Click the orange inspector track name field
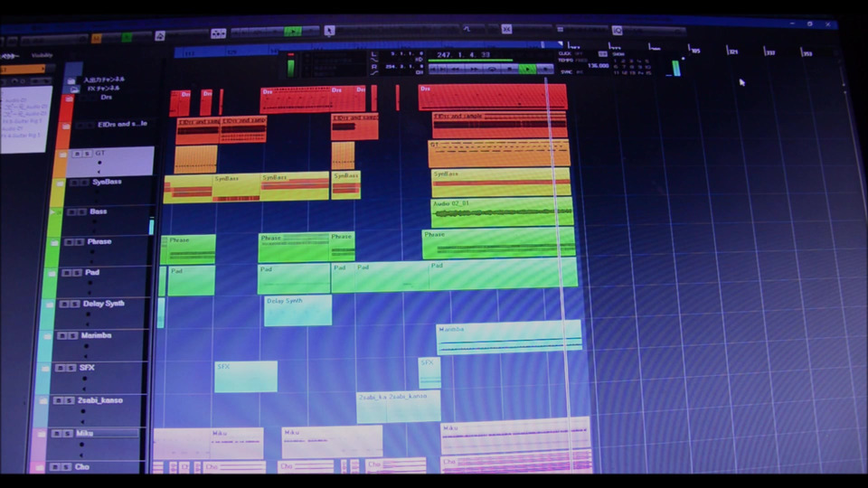Image resolution: width=868 pixels, height=488 pixels. [x=23, y=70]
